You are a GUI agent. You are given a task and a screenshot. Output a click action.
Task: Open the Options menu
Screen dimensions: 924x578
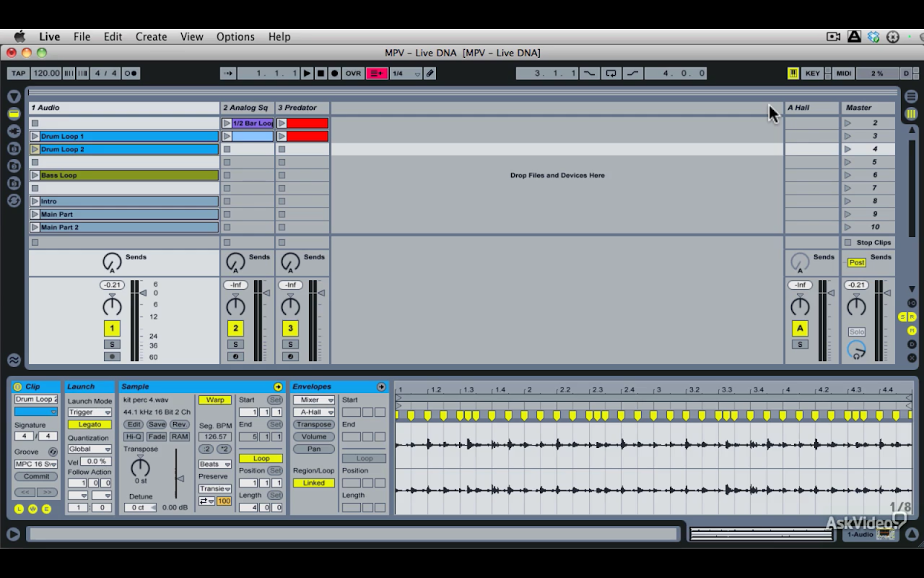pyautogui.click(x=235, y=37)
